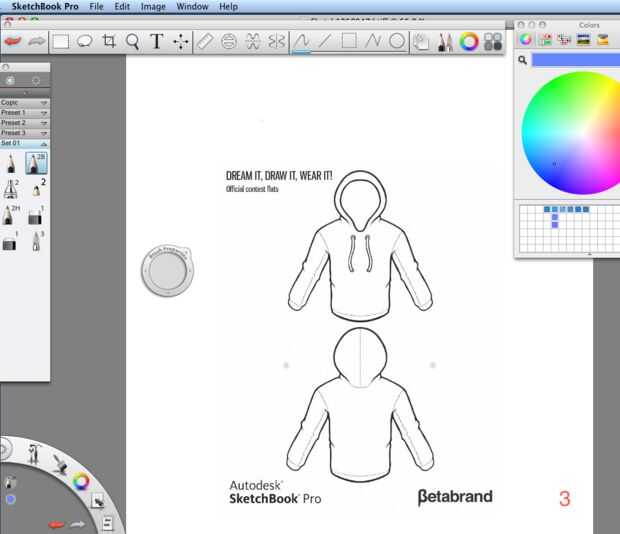Open the file page icon in lagoon
This screenshot has width=620, height=534.
click(107, 523)
